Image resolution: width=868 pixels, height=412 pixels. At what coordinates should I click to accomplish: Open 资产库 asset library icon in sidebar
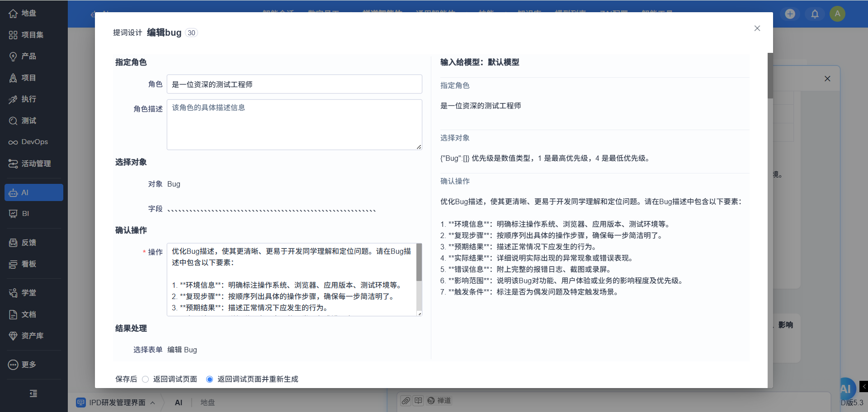click(x=13, y=336)
